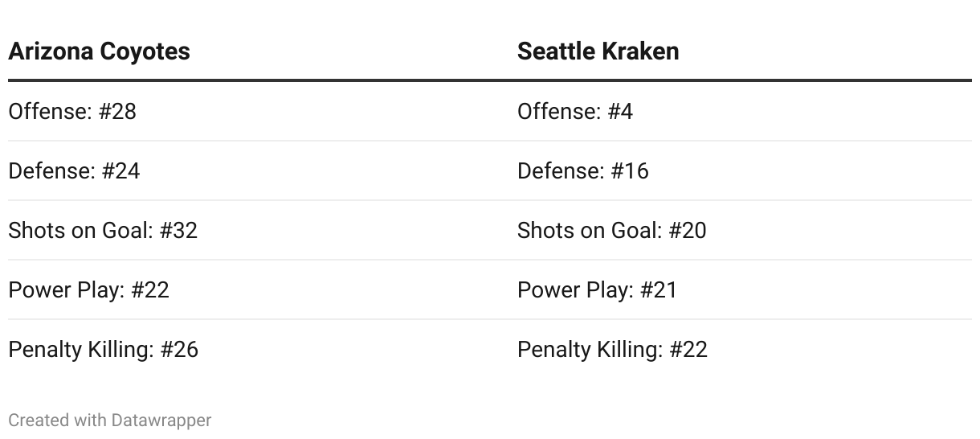The image size is (980, 439).
Task: Click the Seattle Kraken column header
Action: coord(598,51)
